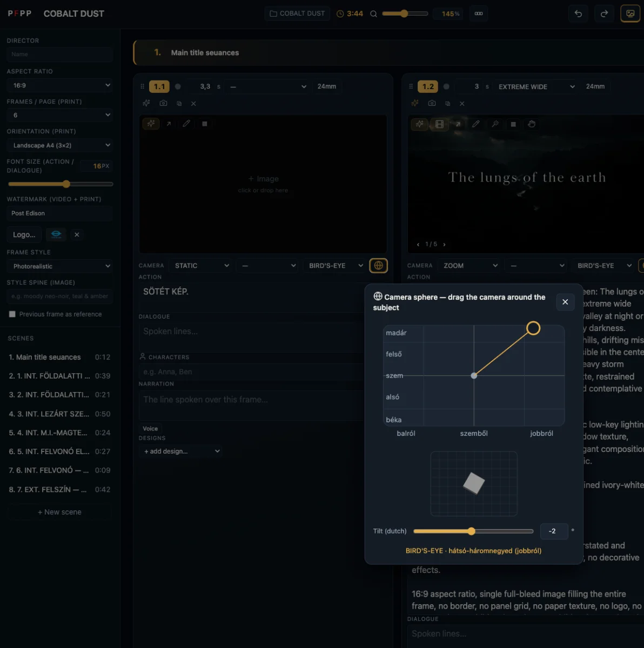Open the ZOOM camera movement dropdown for frame 1.2
The height and width of the screenshot is (648, 644).
(469, 266)
